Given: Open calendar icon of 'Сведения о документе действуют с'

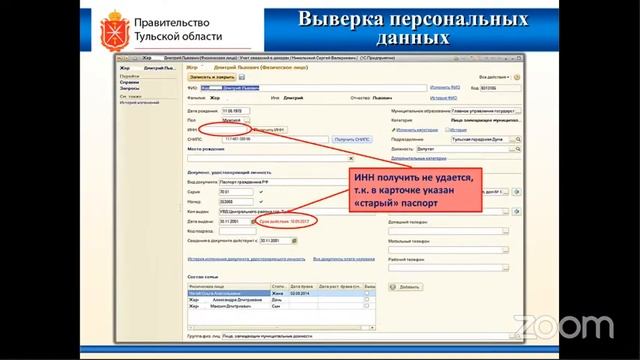Looking at the screenshot, I should (294, 241).
